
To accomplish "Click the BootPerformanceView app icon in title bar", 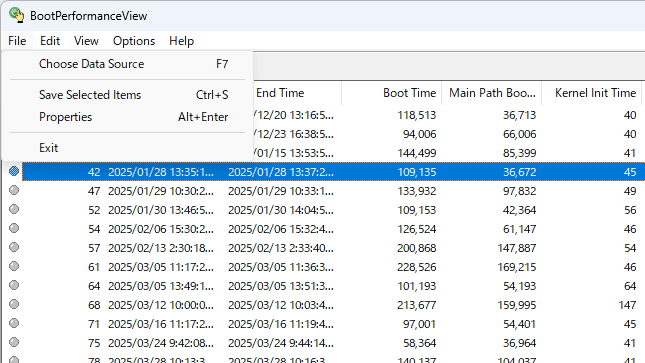I will 16,15.
